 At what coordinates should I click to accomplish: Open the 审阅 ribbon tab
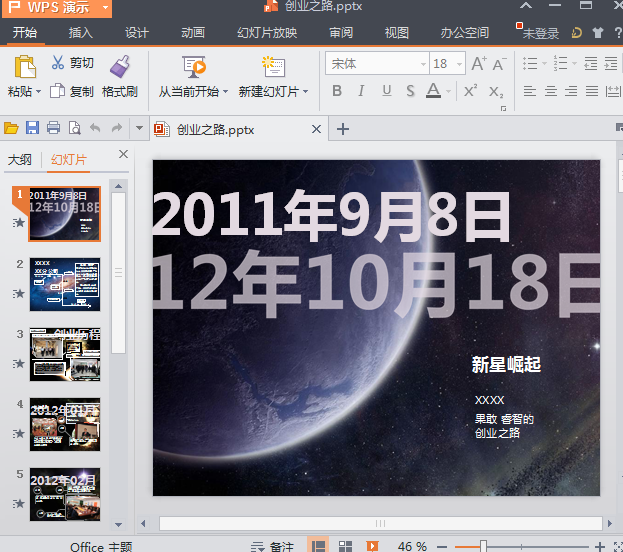pos(341,33)
